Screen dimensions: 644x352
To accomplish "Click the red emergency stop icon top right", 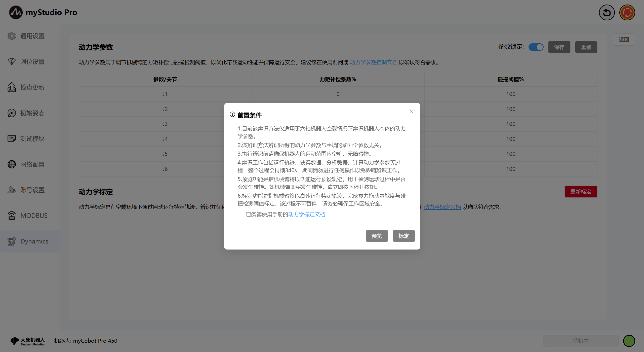I will 627,12.
